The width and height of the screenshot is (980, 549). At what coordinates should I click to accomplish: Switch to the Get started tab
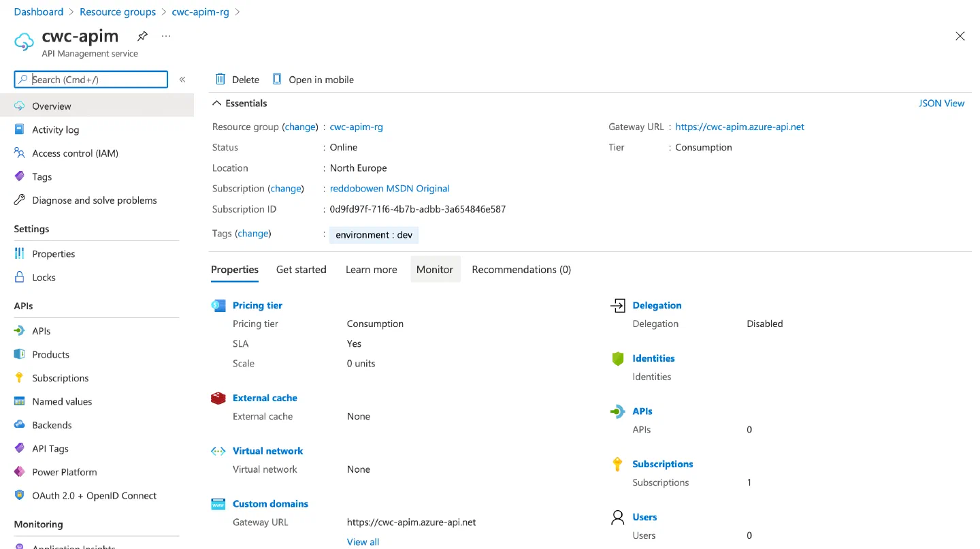pyautogui.click(x=301, y=270)
